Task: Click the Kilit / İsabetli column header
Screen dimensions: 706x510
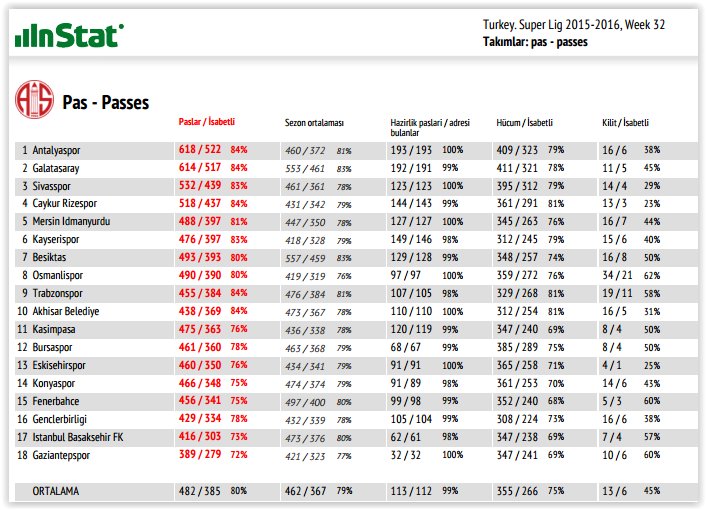Action: pyautogui.click(x=626, y=122)
